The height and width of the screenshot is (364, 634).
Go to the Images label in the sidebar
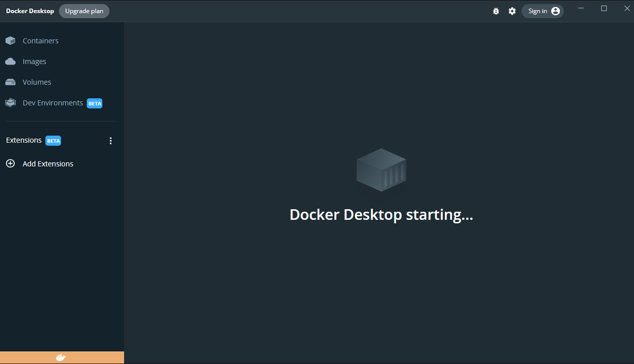pos(34,62)
